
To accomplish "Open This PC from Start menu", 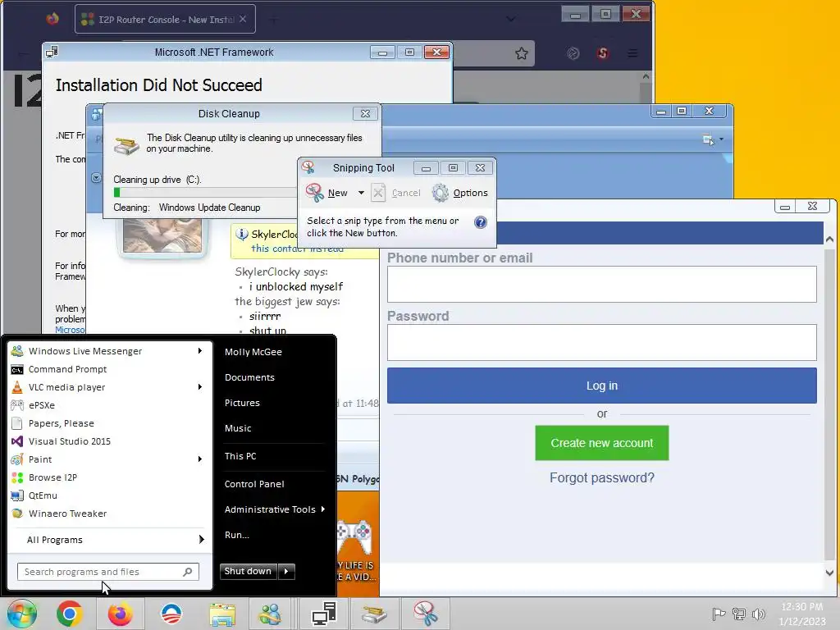I will coord(240,456).
